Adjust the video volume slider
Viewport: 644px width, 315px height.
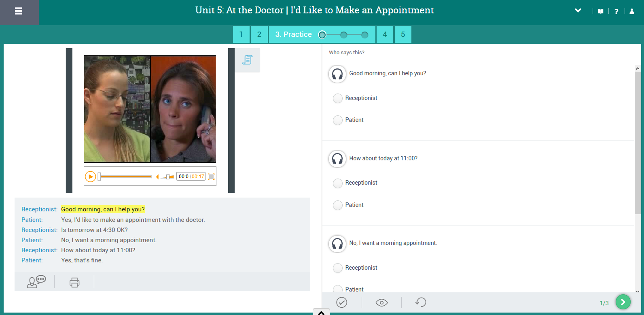167,177
